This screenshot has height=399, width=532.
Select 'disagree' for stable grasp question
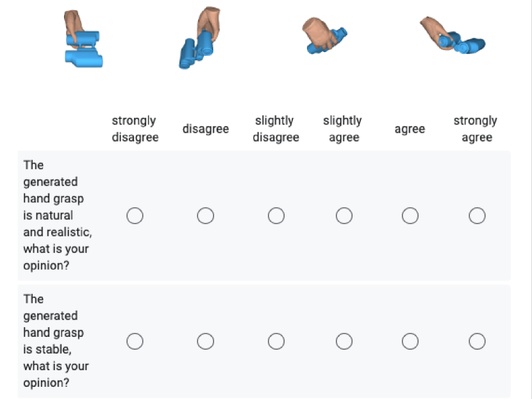click(x=205, y=341)
